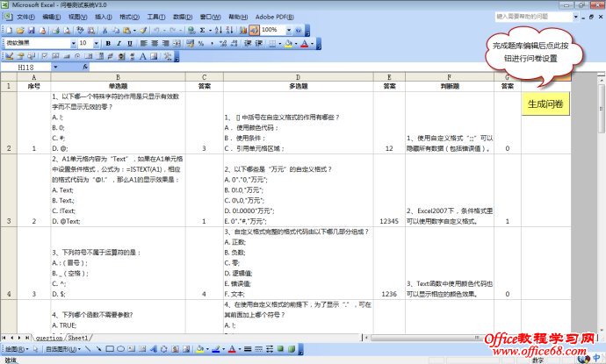Open the 插入(I) menu

tap(103, 17)
